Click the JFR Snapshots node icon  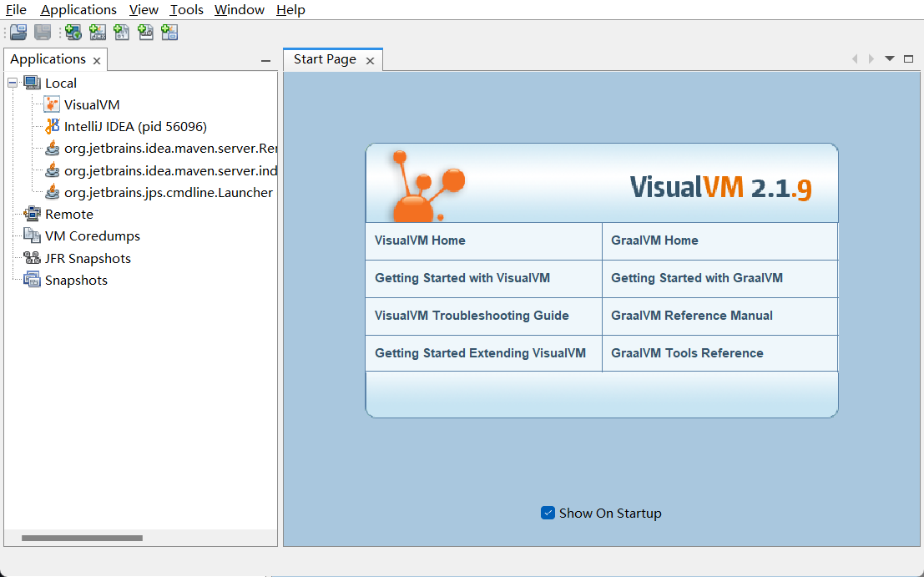coord(32,258)
